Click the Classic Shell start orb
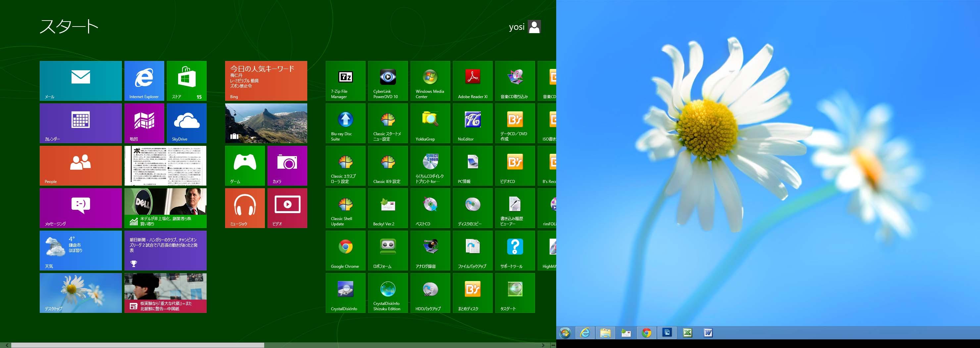Screen dimensions: 980x348 pyautogui.click(x=565, y=333)
